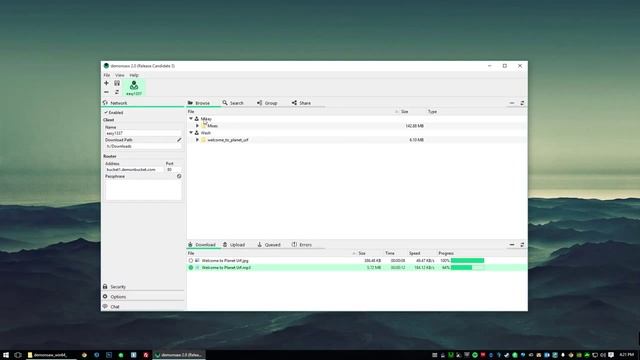Screen dimensions: 640x360
Task: Select the welcome_to_planet_urf tree row
Action: coord(357,140)
